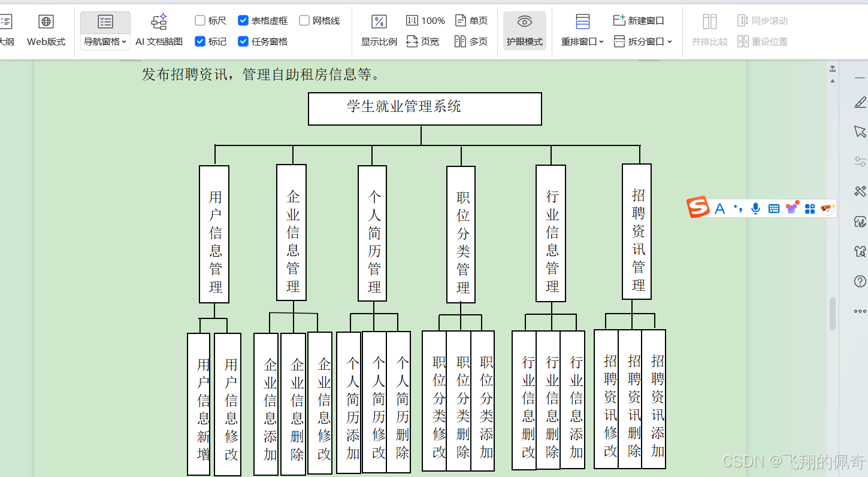Enable the 网格线 gridlines checkbox
The width and height of the screenshot is (868, 477).
point(305,20)
